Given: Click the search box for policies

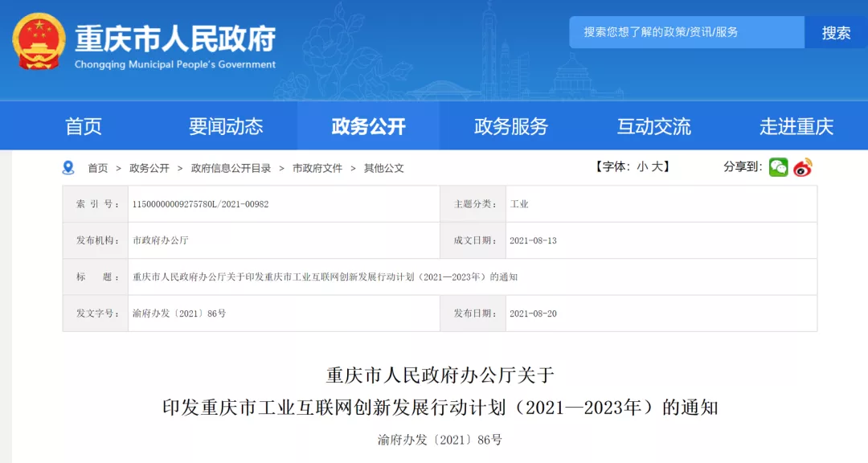Looking at the screenshot, I should pos(686,32).
